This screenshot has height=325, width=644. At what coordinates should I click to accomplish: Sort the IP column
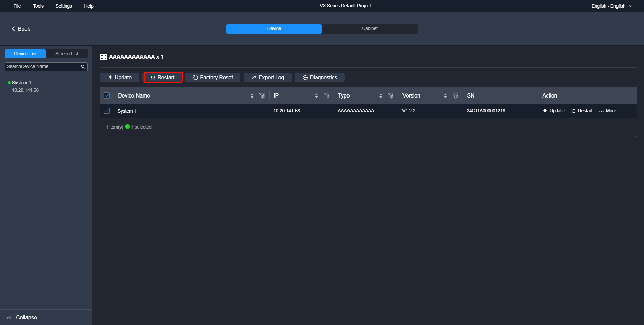tap(316, 96)
